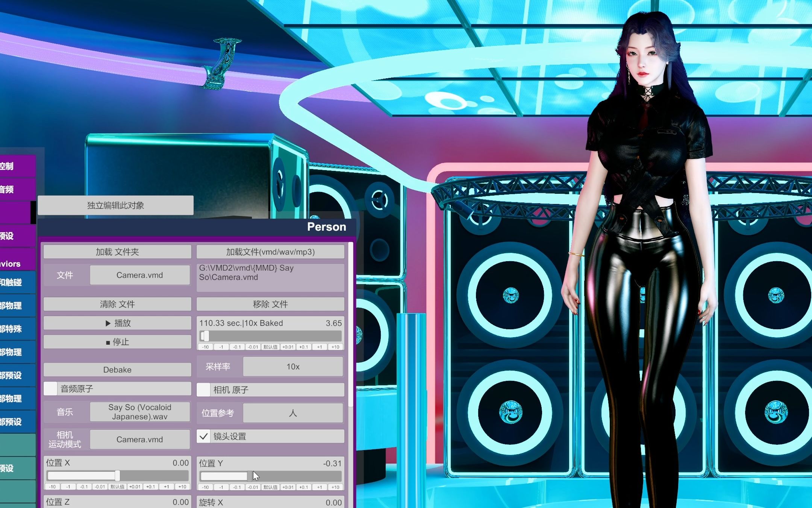Click the 3.65 time value
The width and height of the screenshot is (812, 508).
coord(334,323)
